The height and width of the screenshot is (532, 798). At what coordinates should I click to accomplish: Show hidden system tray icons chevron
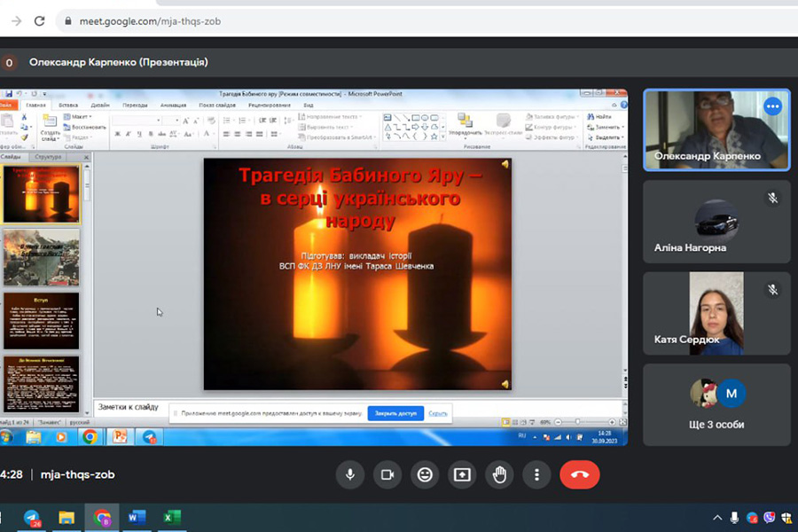pos(717,518)
